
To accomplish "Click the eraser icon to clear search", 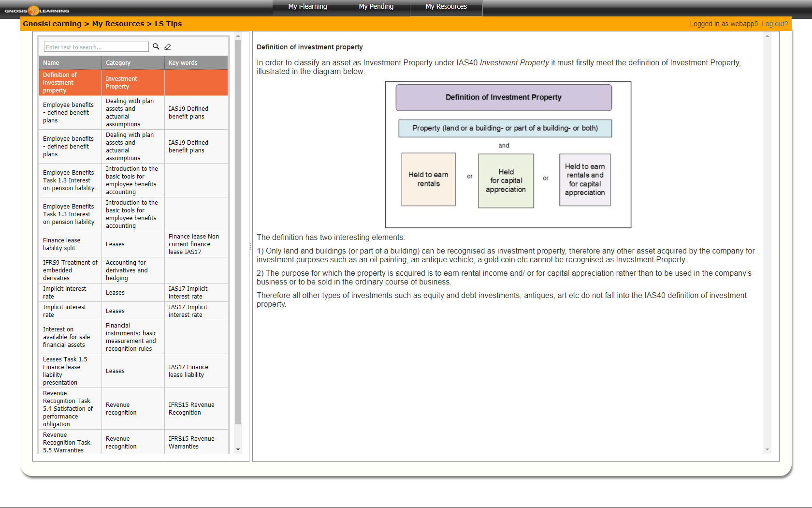I will (168, 47).
